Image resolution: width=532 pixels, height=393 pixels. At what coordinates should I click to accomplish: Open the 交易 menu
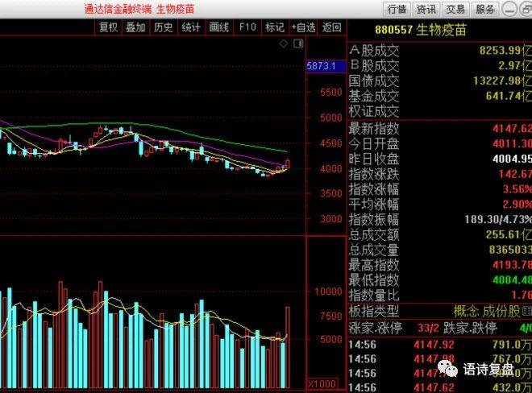coord(455,9)
